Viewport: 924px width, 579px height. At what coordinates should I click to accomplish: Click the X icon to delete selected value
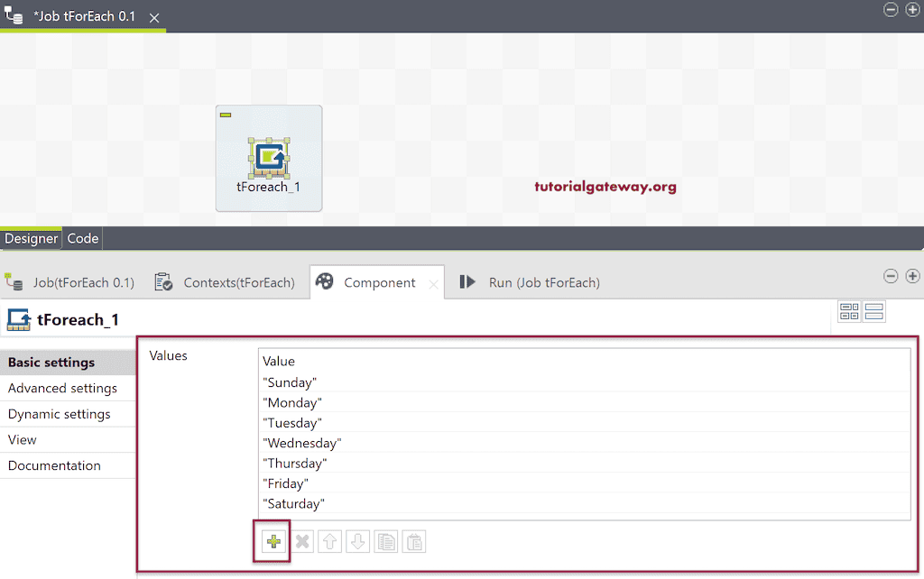pyautogui.click(x=301, y=541)
